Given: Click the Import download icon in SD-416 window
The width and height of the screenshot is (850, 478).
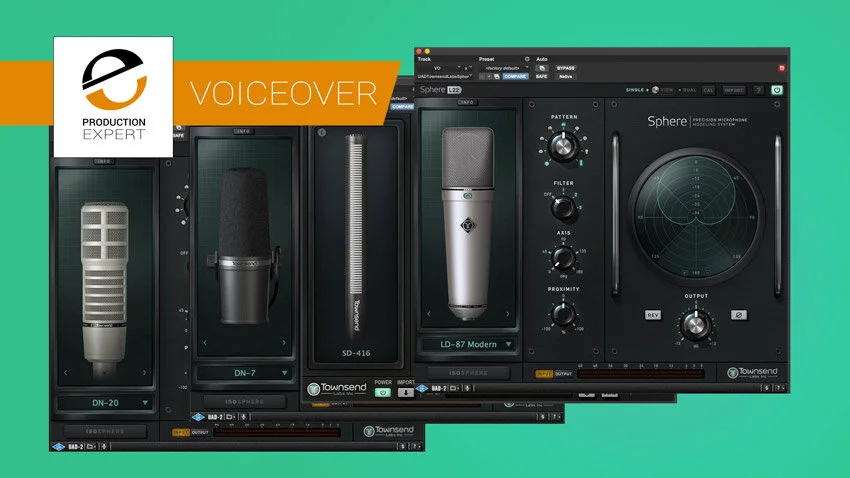Looking at the screenshot, I should coord(405,392).
